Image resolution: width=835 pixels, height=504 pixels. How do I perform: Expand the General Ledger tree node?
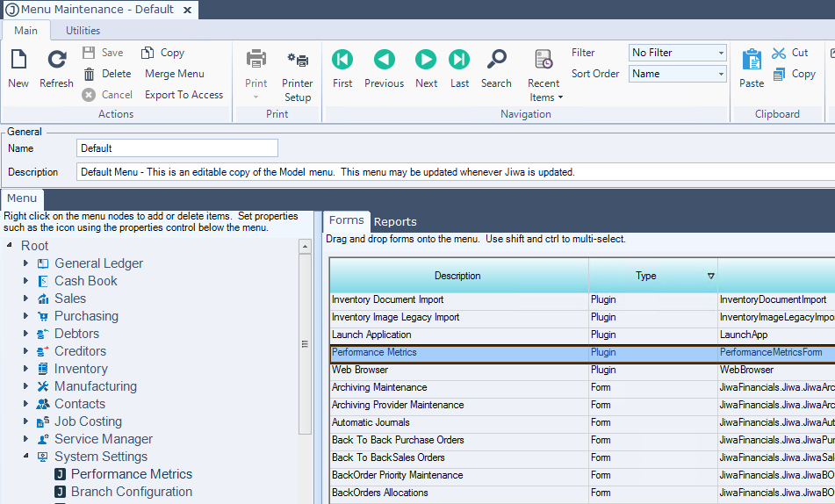[26, 263]
